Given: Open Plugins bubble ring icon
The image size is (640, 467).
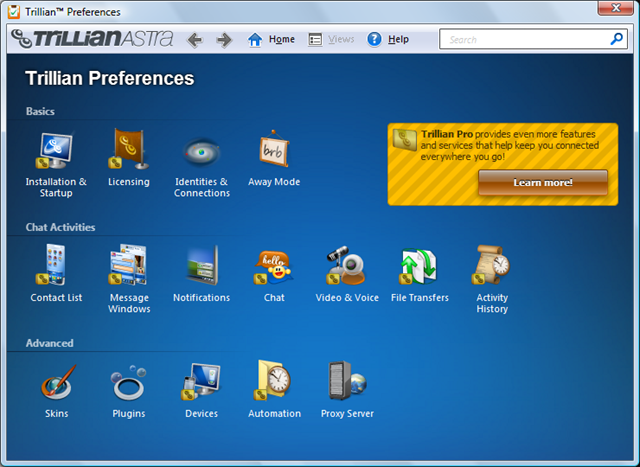Looking at the screenshot, I should point(129,383).
